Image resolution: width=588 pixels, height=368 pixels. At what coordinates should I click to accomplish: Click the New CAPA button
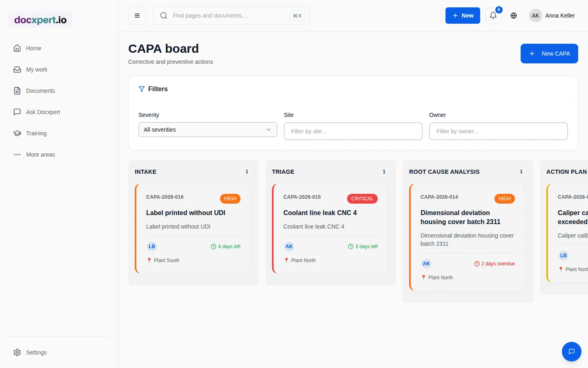(549, 54)
